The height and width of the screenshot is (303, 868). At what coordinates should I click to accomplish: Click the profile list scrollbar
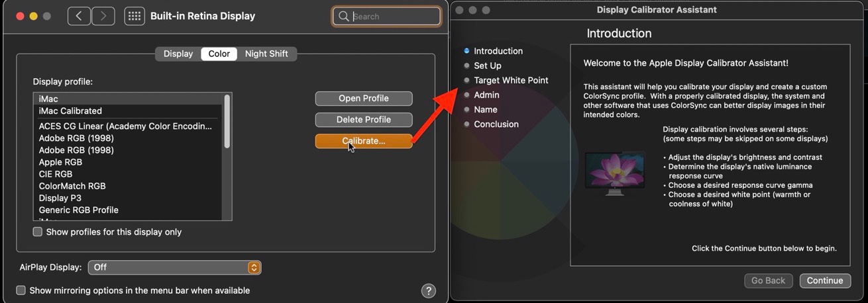pos(227,121)
